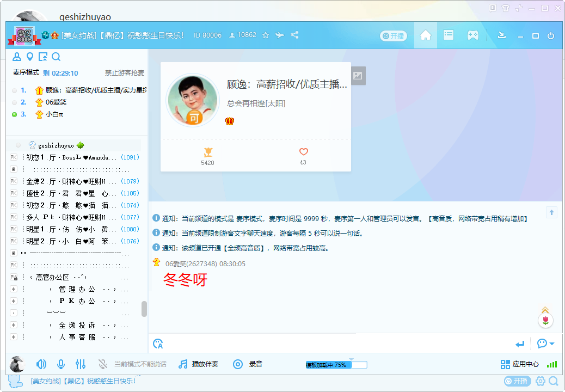The image size is (565, 392).
Task: Start recording with 录音 button
Action: click(x=247, y=364)
